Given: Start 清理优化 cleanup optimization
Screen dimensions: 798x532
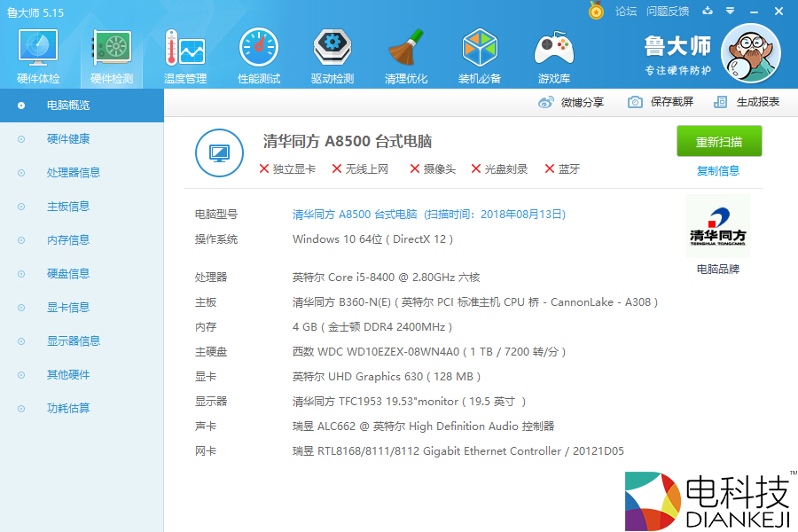Looking at the screenshot, I should [405, 53].
